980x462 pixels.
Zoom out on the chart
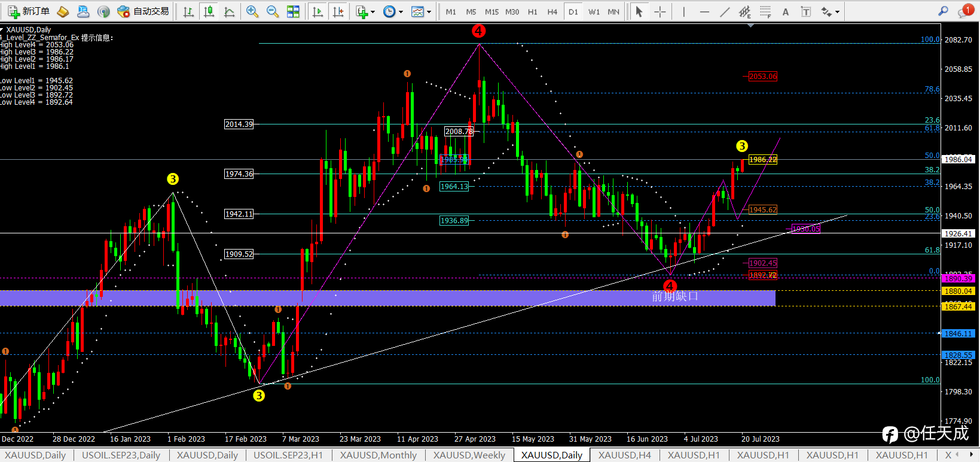[x=273, y=11]
